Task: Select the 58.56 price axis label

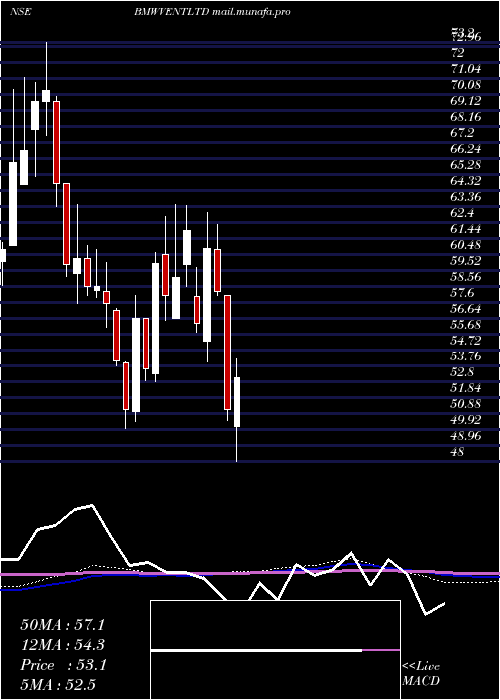Action: (x=466, y=276)
